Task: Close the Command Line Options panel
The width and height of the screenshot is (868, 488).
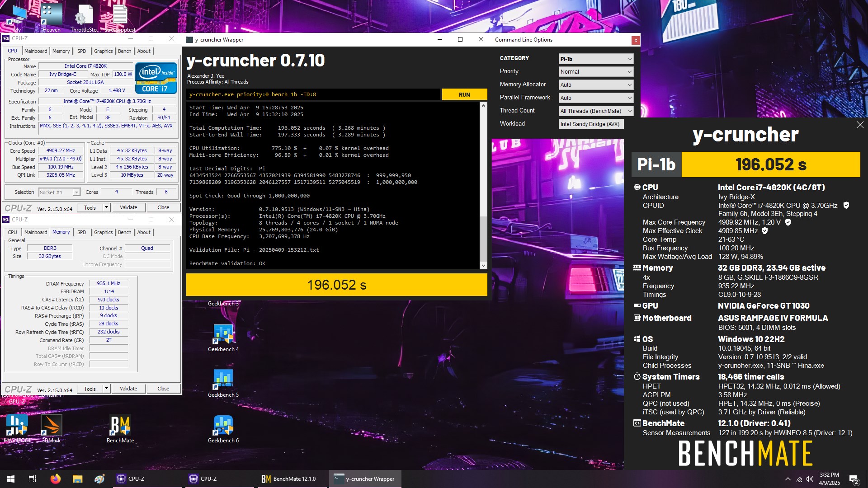Action: (x=636, y=40)
